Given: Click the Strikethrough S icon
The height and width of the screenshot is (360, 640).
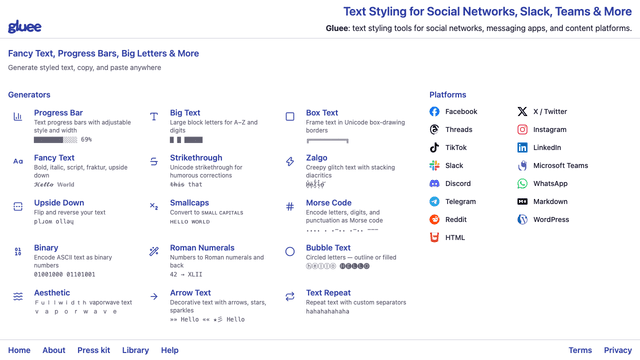Looking at the screenshot, I should pyautogui.click(x=154, y=162).
